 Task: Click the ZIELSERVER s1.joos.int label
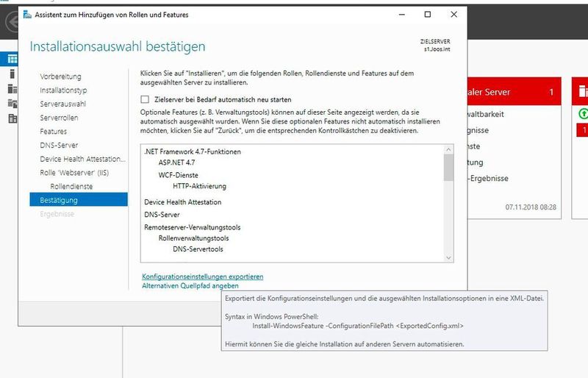pyautogui.click(x=435, y=45)
